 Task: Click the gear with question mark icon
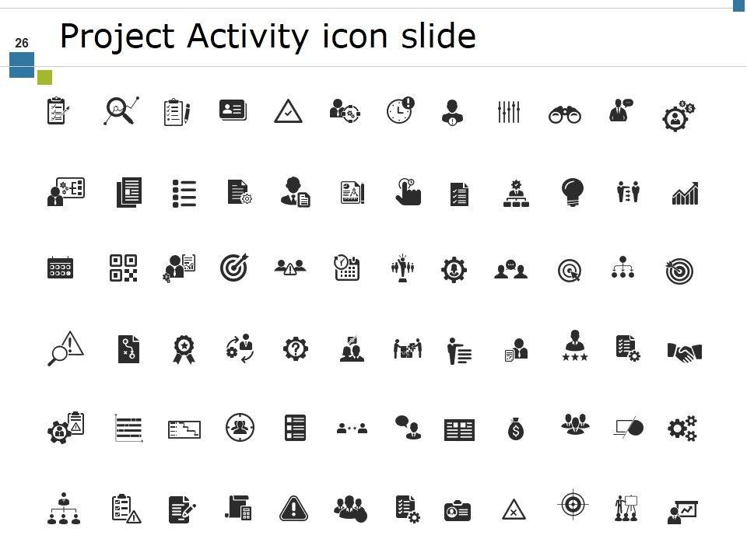click(x=296, y=349)
